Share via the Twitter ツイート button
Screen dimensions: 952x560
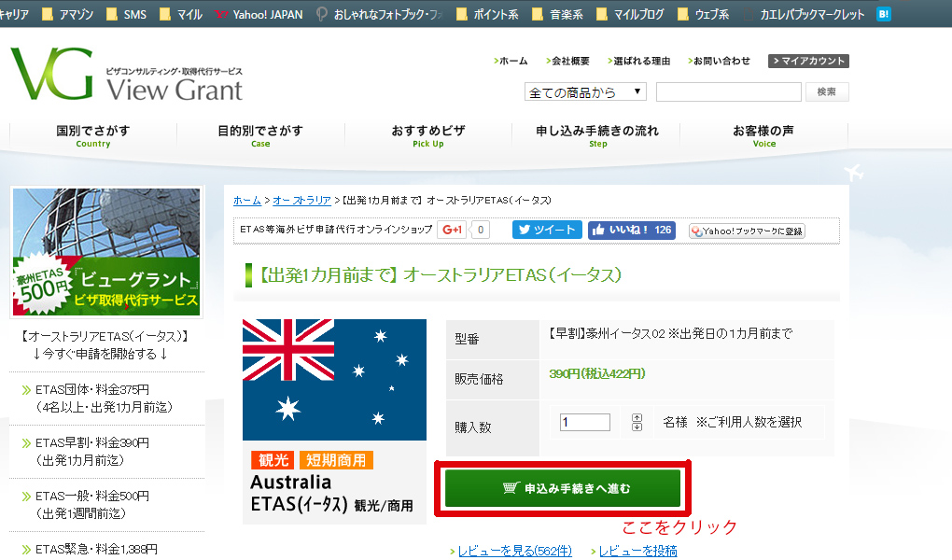coord(547,230)
